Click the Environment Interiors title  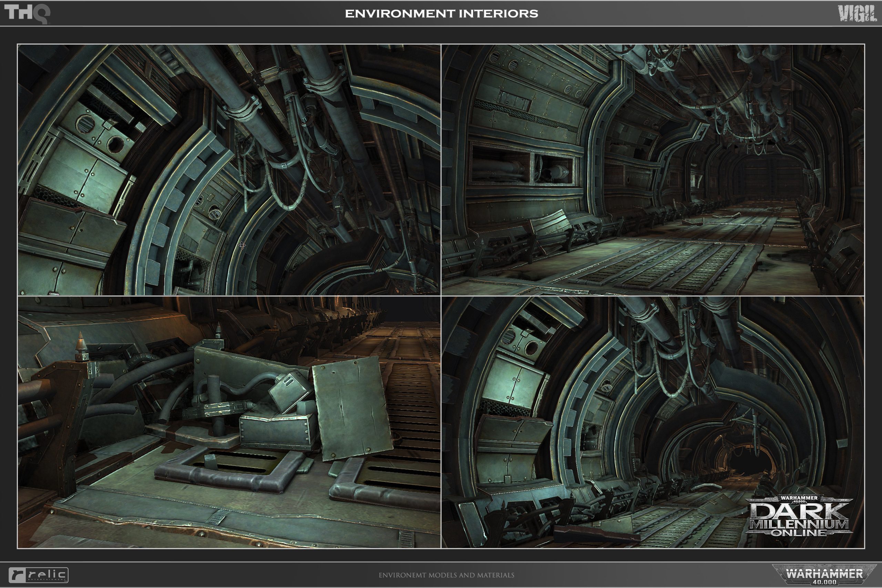(x=441, y=14)
